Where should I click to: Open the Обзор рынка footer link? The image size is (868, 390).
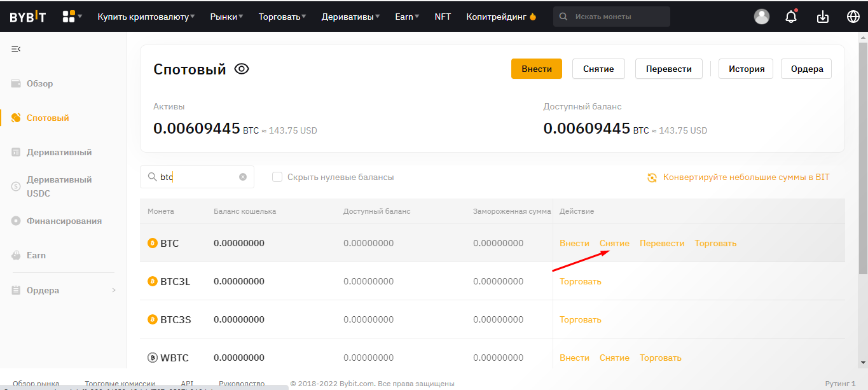tap(36, 384)
